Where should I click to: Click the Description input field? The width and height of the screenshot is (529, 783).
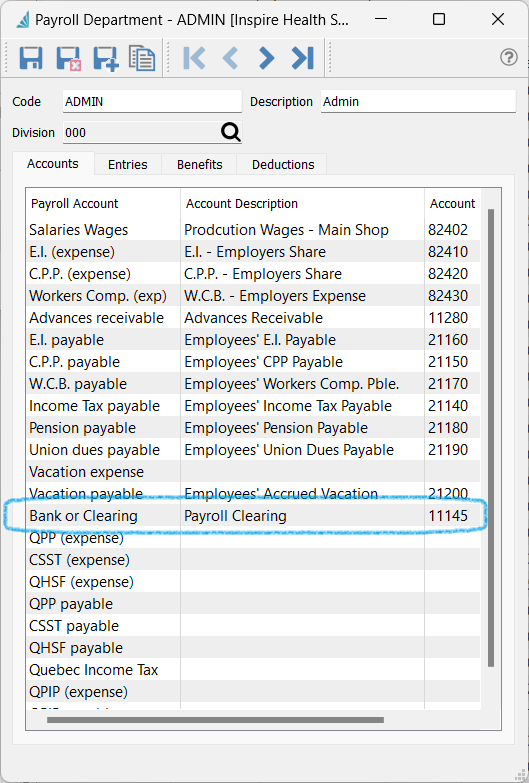tap(418, 101)
